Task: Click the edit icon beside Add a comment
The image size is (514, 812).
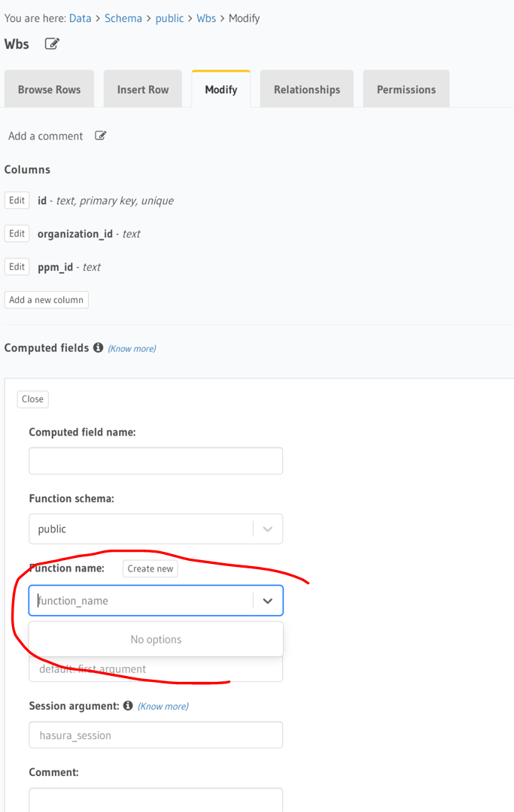Action: (101, 135)
